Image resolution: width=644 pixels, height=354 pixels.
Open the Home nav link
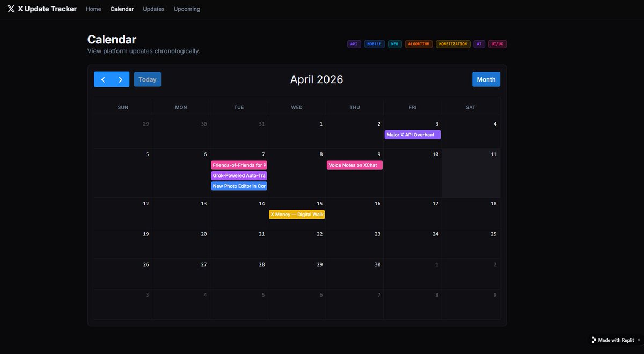(93, 9)
